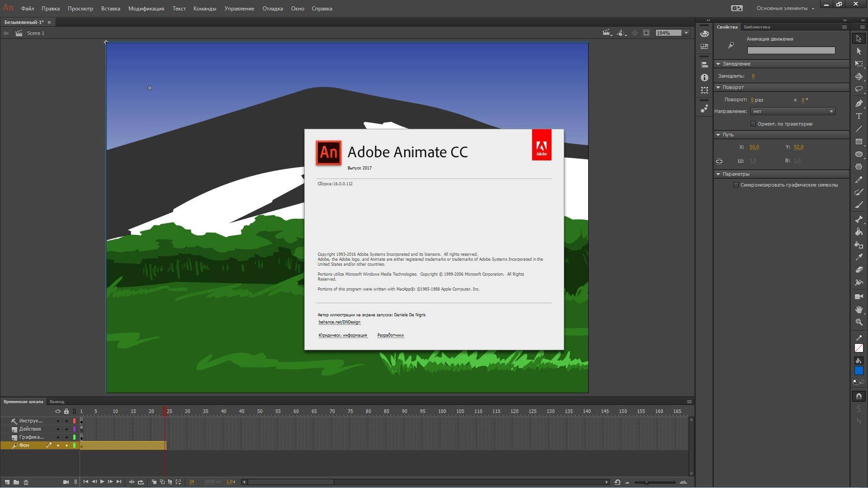Select the Oval tool

point(859,154)
